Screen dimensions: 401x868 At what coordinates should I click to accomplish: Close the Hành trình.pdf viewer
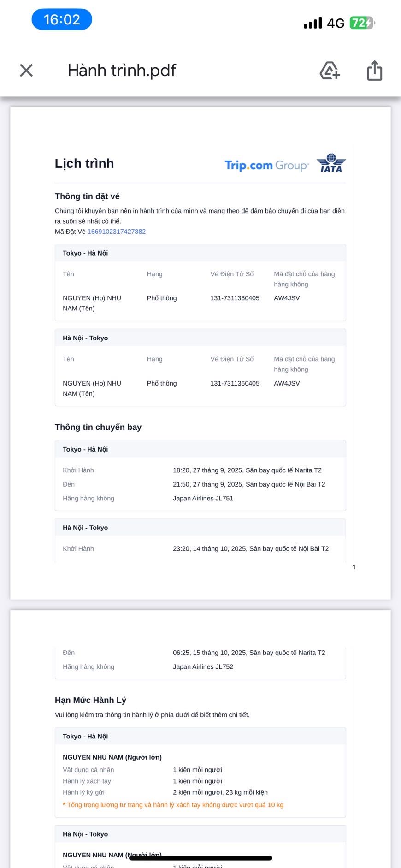26,71
